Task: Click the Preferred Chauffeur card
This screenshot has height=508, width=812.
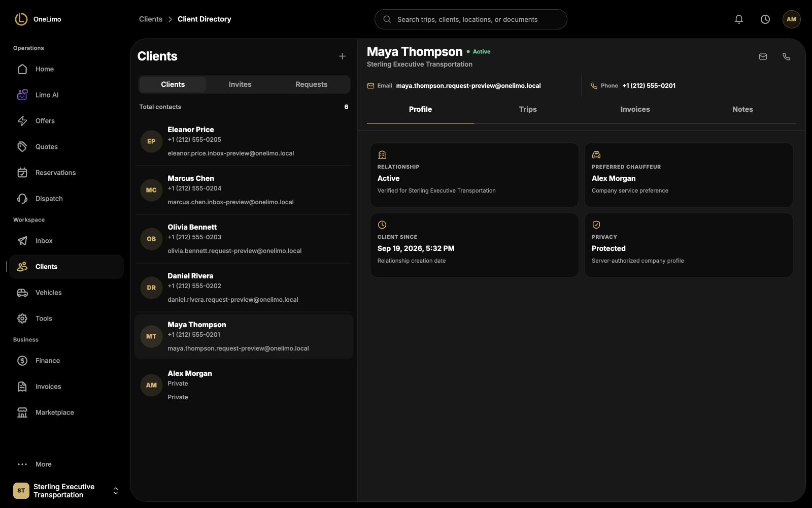Action: point(688,175)
